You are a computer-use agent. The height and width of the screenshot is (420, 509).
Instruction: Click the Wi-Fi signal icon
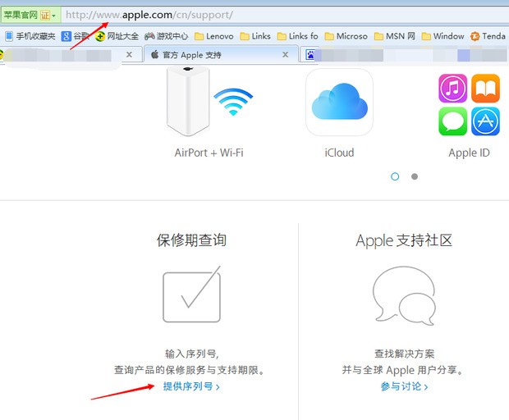[233, 102]
